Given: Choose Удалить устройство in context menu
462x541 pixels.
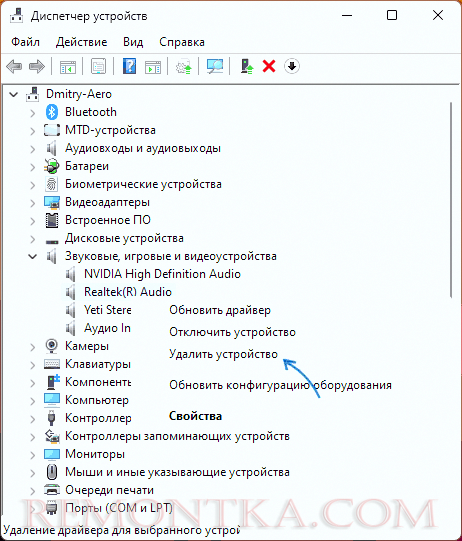Looking at the screenshot, I should tap(223, 354).
